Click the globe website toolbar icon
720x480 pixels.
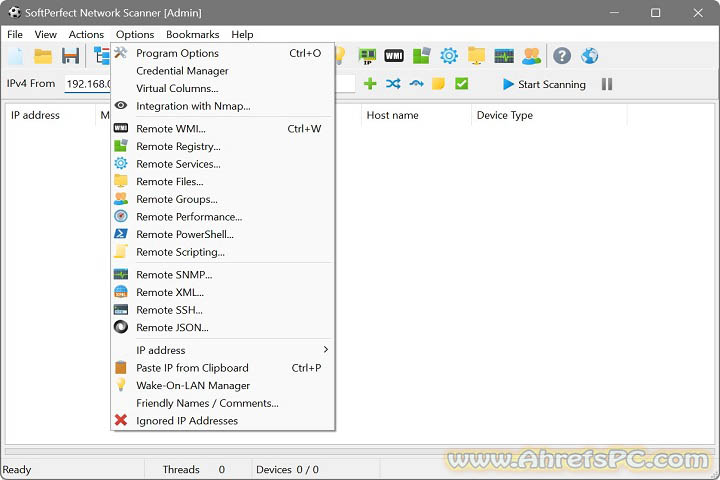point(590,56)
